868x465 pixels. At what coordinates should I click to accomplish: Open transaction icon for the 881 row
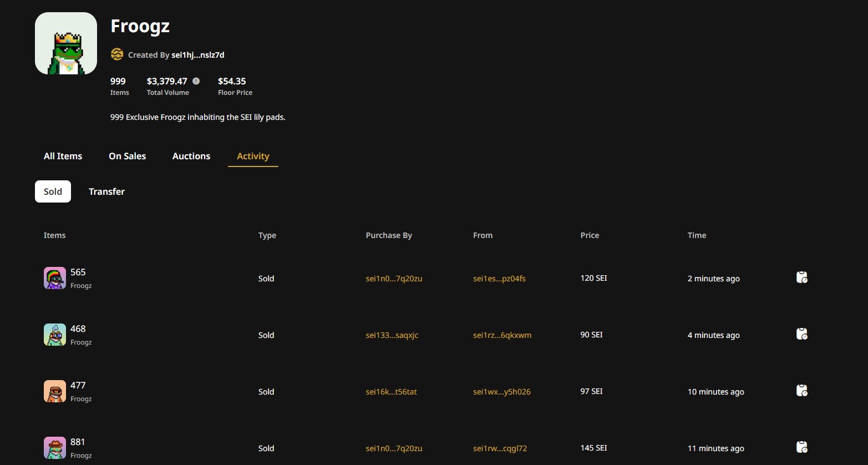[801, 447]
